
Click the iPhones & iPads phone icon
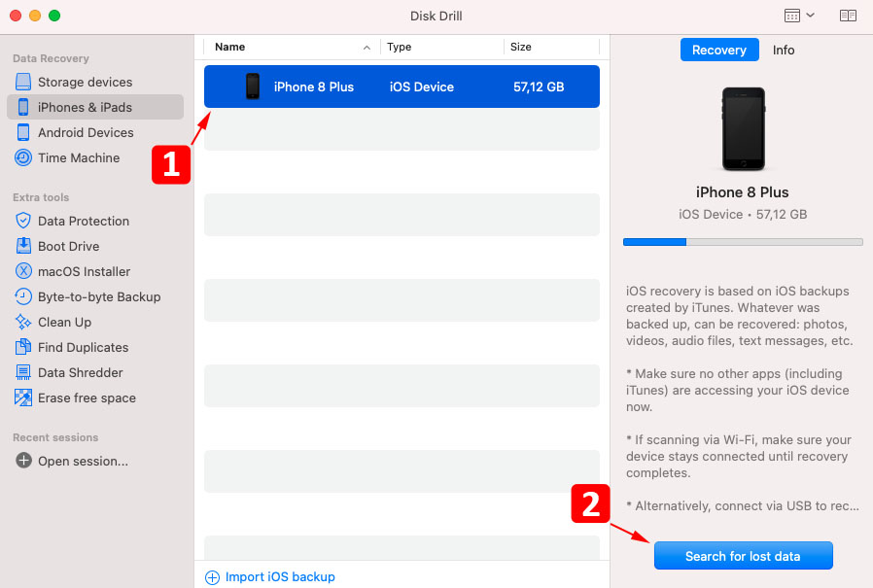pyautogui.click(x=23, y=107)
